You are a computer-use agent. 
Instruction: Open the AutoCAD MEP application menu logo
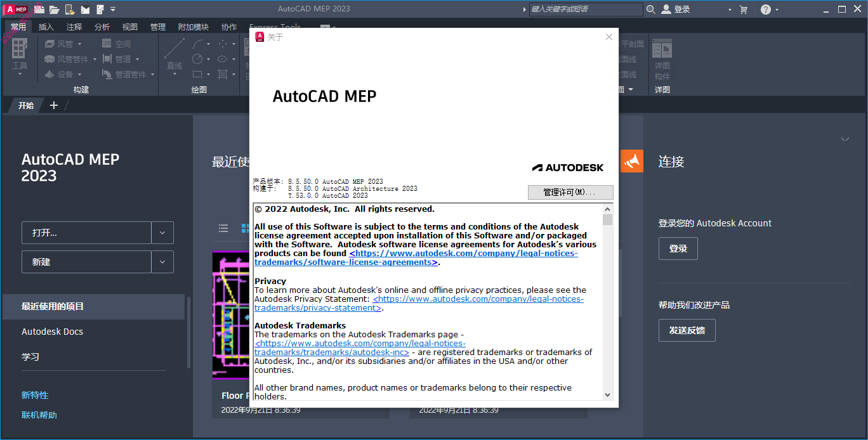coord(16,9)
